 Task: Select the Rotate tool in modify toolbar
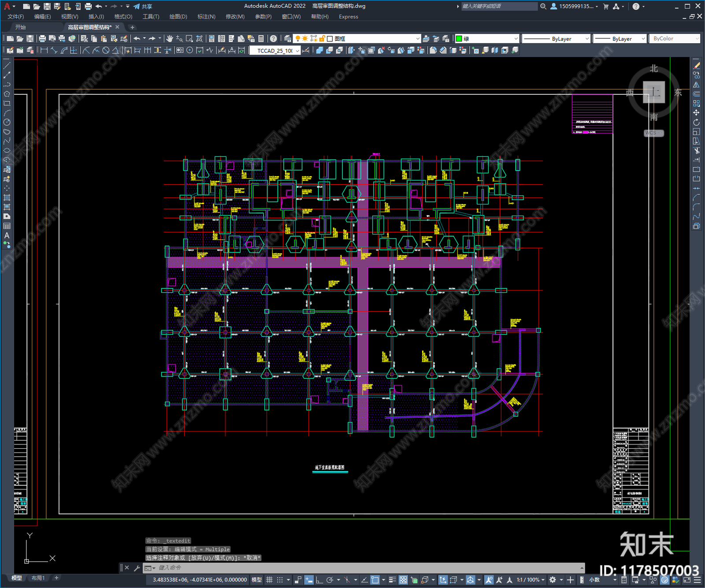coord(696,122)
